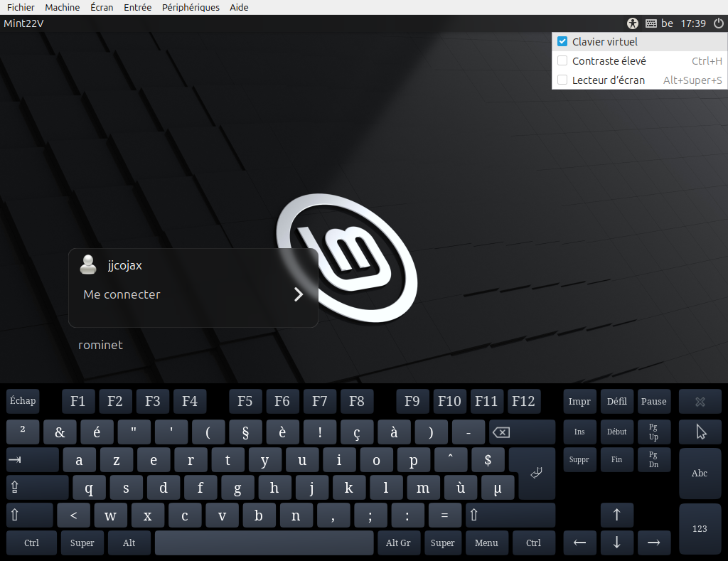Tap the Pg Up key
The width and height of the screenshot is (728, 561).
pyautogui.click(x=654, y=432)
